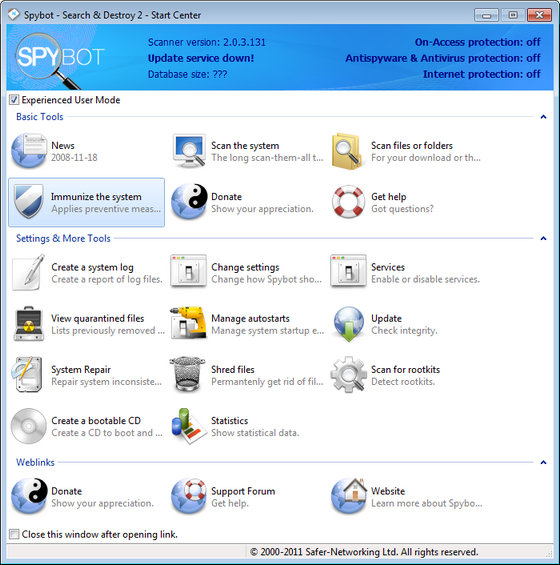Click the Safer-Networking copyright status text
The height and width of the screenshot is (565, 560).
[364, 552]
